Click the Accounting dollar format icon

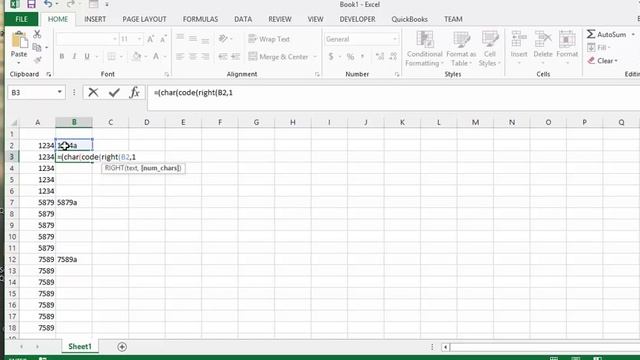pos(331,57)
